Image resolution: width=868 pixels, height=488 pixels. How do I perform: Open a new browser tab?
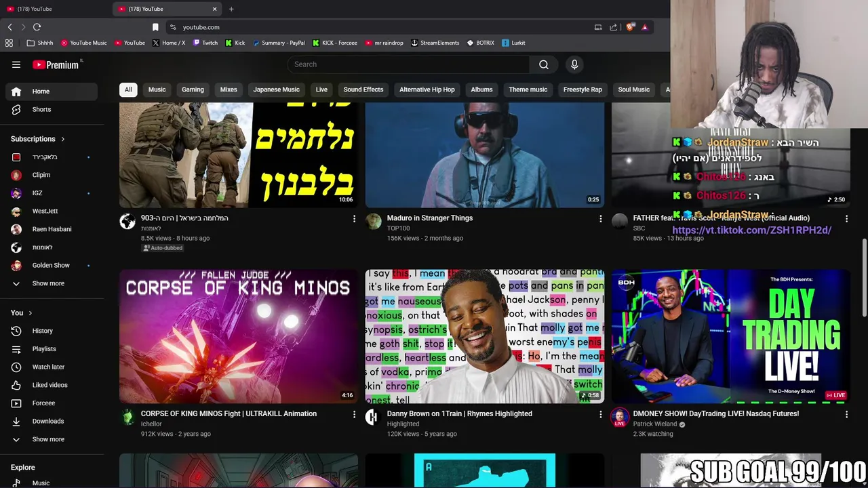pyautogui.click(x=231, y=9)
